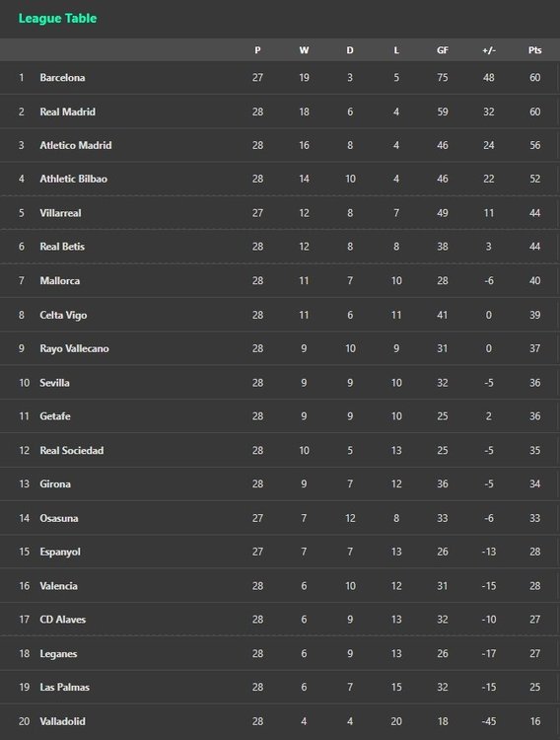Select the +/- column header

[489, 50]
